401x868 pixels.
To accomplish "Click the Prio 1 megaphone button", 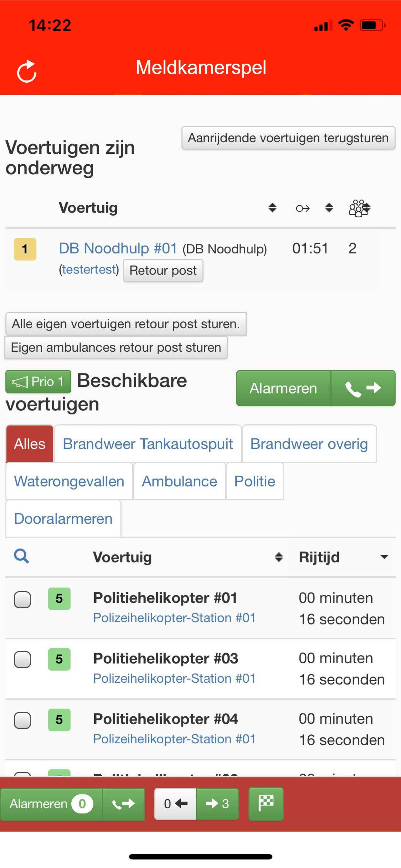I will tap(38, 382).
